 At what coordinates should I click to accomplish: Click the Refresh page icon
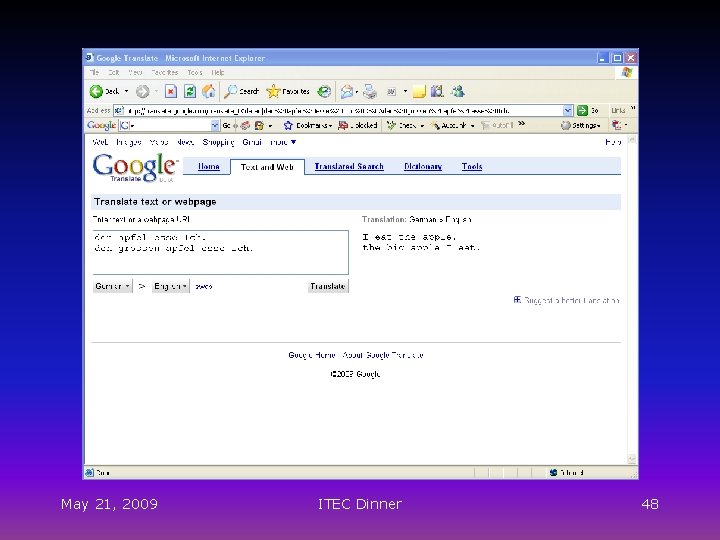click(x=190, y=91)
